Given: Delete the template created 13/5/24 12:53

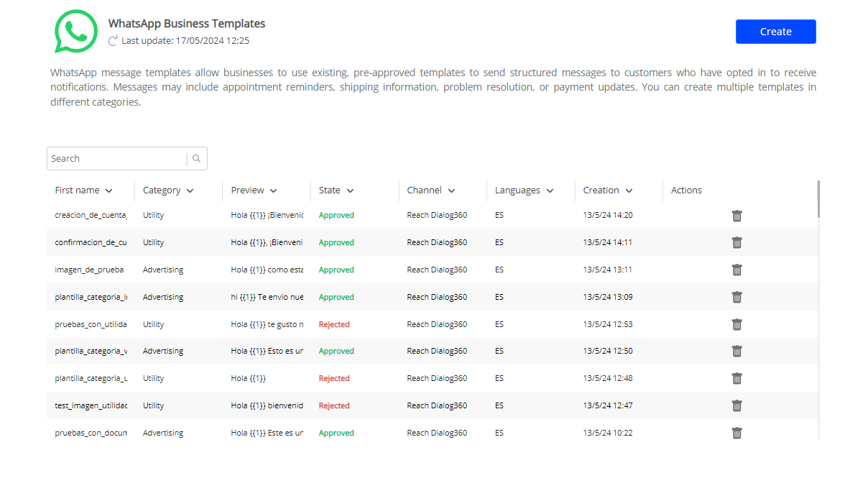Looking at the screenshot, I should [x=737, y=324].
